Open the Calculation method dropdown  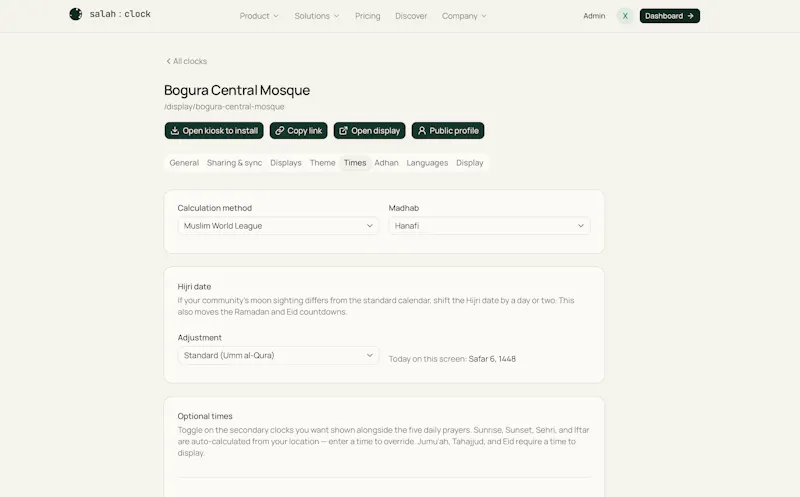pyautogui.click(x=278, y=226)
